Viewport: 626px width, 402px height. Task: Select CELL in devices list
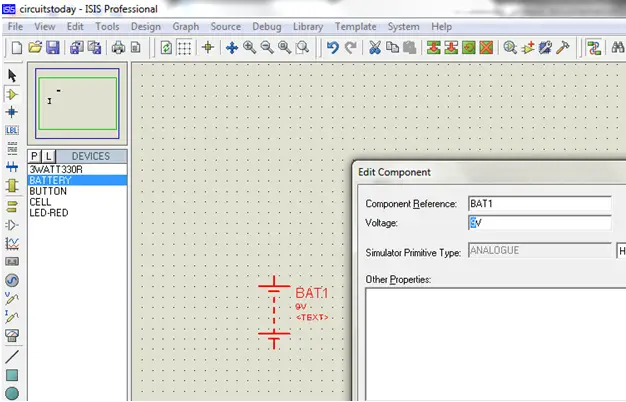tap(77, 202)
